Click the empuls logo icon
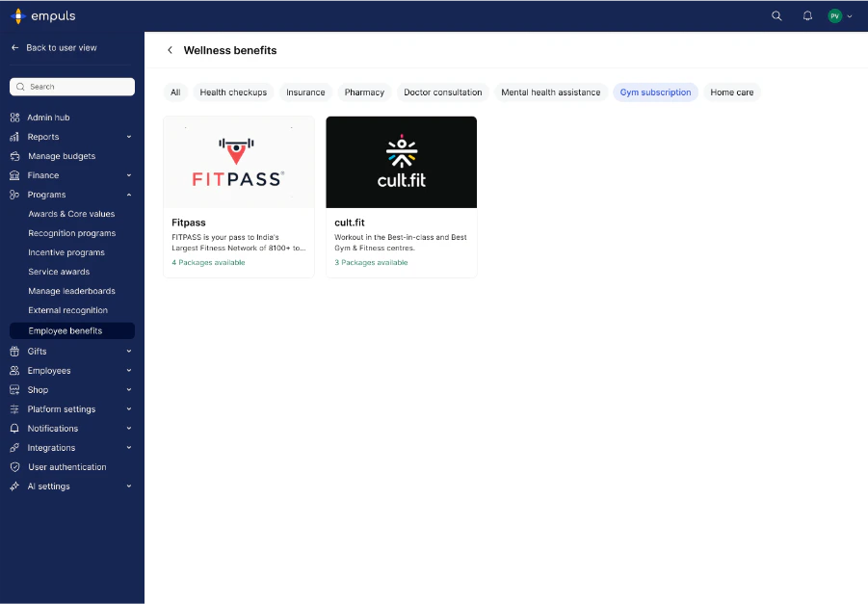 click(18, 16)
